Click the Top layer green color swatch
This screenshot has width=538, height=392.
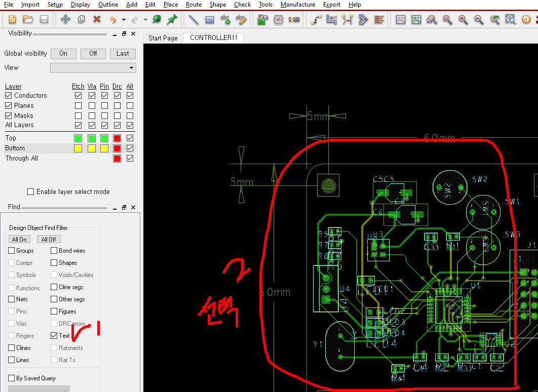77,137
